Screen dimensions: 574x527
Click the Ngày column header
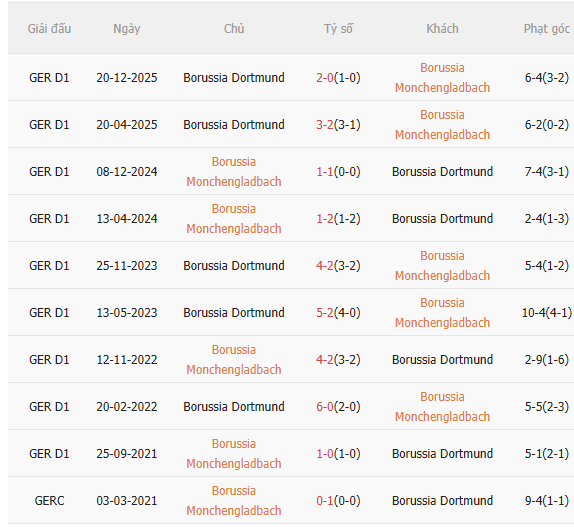tap(127, 29)
